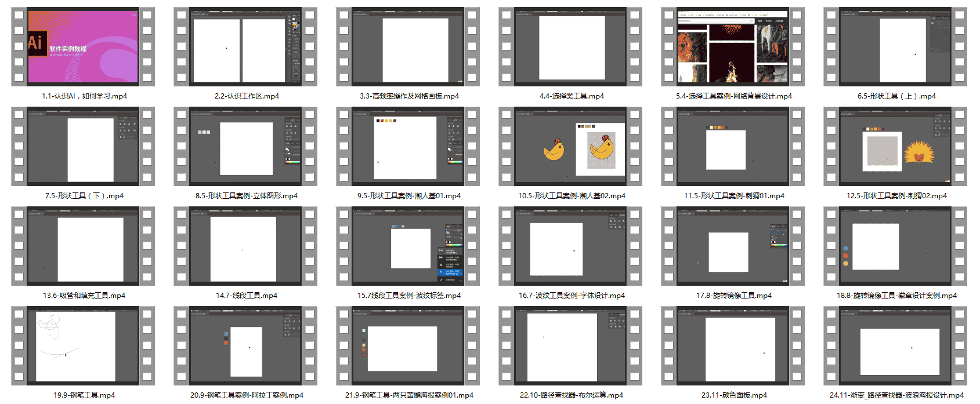Select the 17.8-旋转镜像工具 video thumbnail
Screen dimensions: 980x404
pos(733,246)
